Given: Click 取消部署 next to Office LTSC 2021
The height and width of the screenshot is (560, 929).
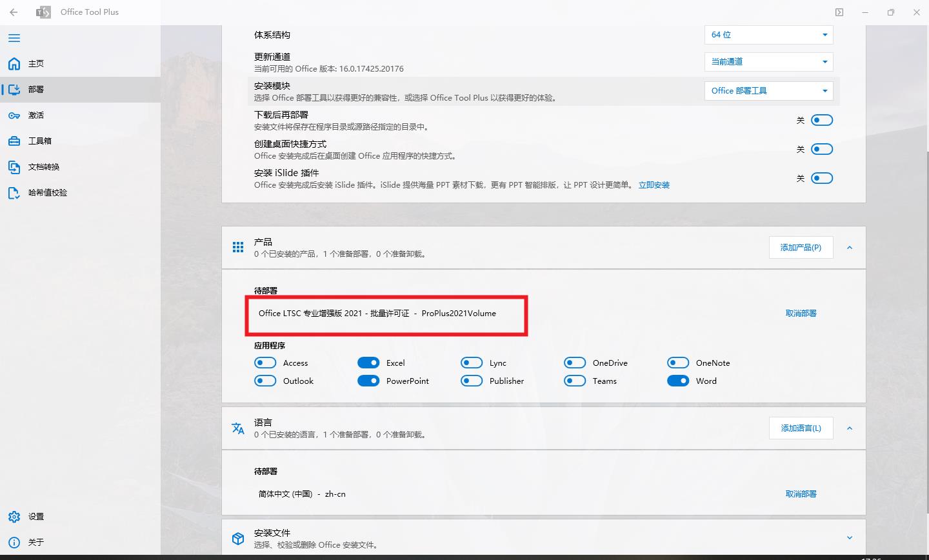Looking at the screenshot, I should click(x=801, y=313).
